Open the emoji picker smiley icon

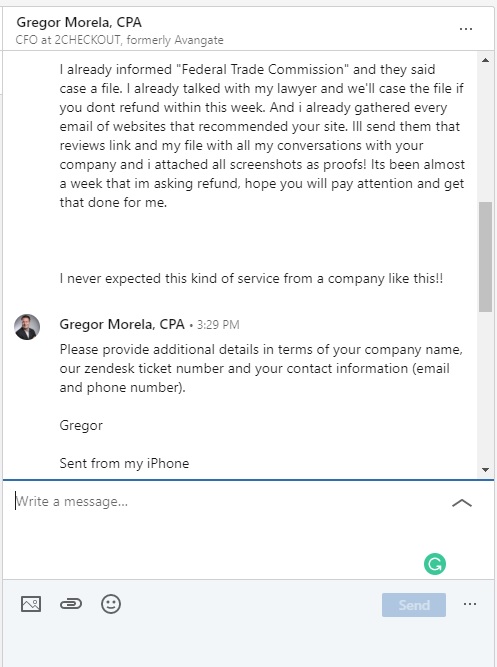[111, 604]
